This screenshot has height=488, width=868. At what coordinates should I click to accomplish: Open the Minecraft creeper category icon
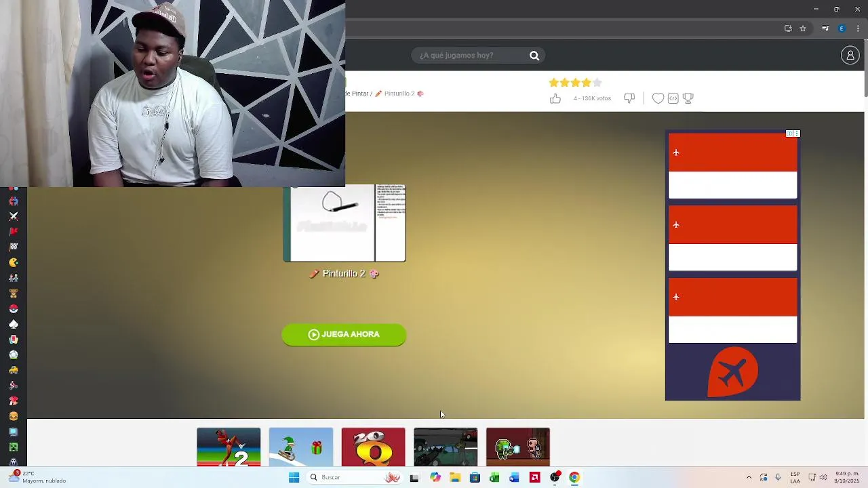[14, 447]
